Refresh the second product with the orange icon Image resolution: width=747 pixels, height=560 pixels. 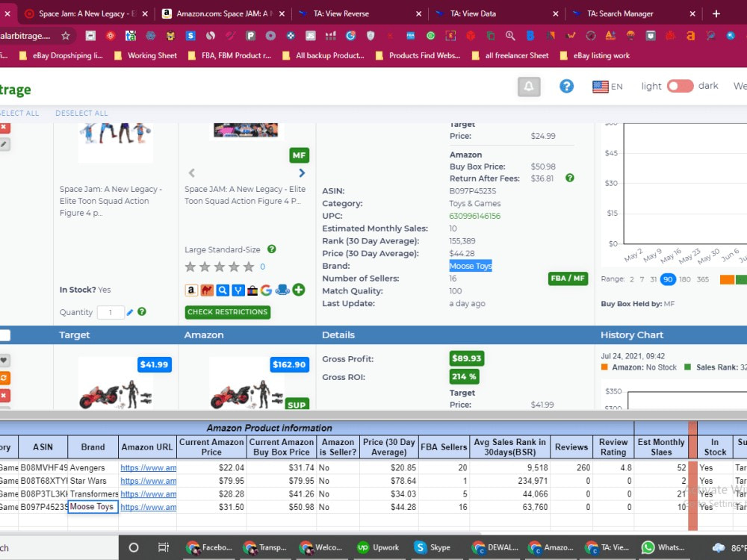(x=4, y=378)
